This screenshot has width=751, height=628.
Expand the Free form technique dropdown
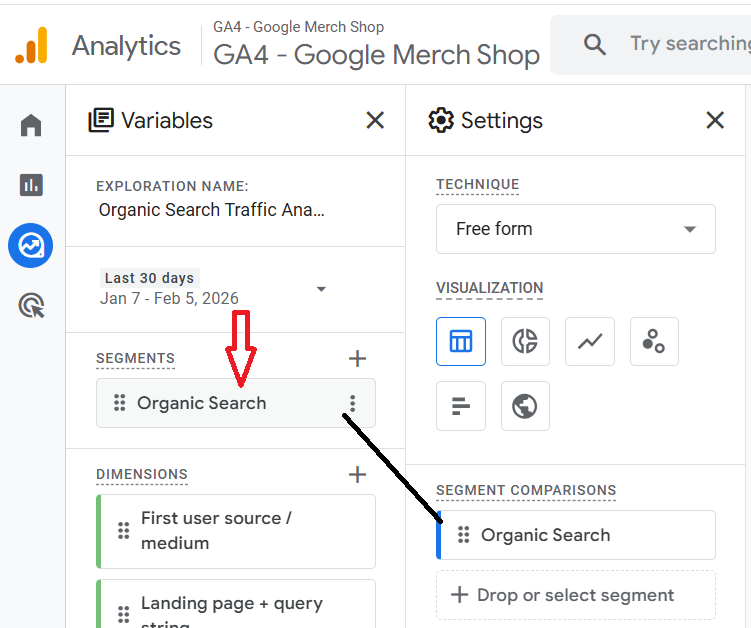(x=576, y=229)
